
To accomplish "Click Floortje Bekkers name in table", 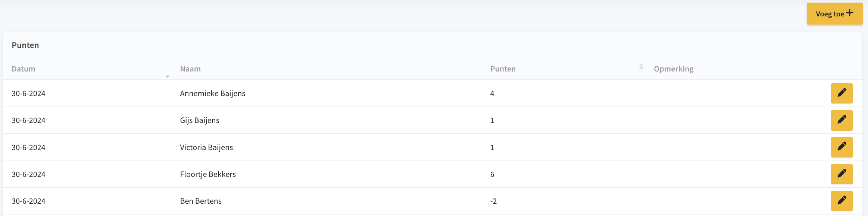I will pos(208,174).
